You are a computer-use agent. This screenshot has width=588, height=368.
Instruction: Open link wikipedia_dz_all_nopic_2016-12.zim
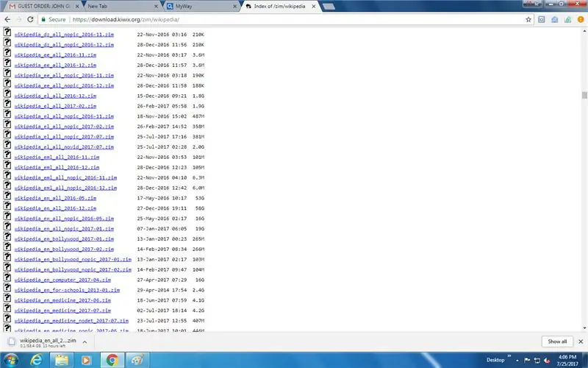(x=64, y=45)
